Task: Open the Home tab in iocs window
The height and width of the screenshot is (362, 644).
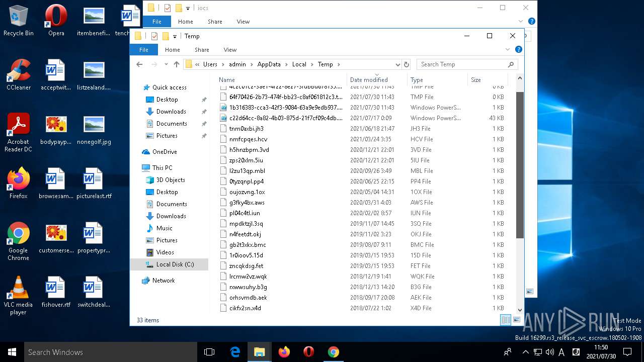Action: (186, 21)
